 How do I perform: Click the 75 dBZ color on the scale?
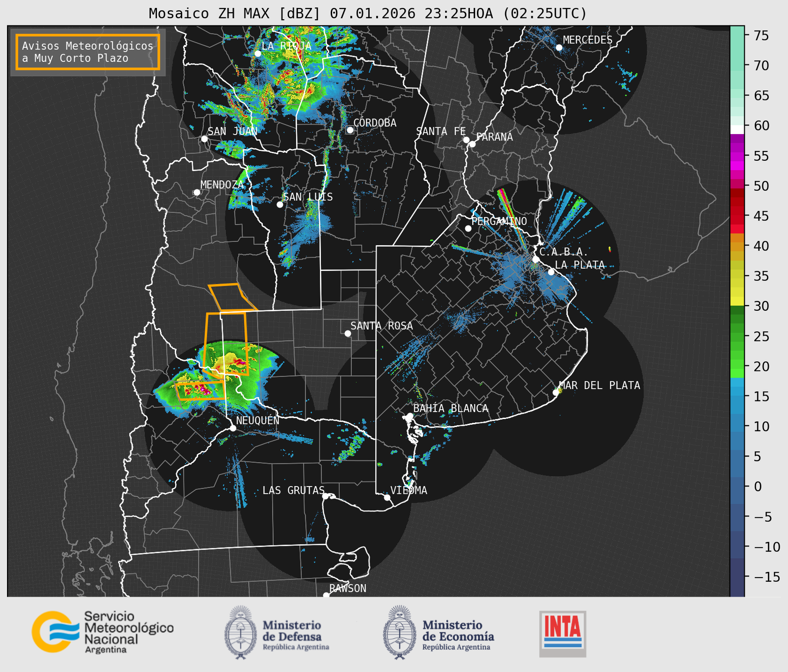[x=737, y=36]
